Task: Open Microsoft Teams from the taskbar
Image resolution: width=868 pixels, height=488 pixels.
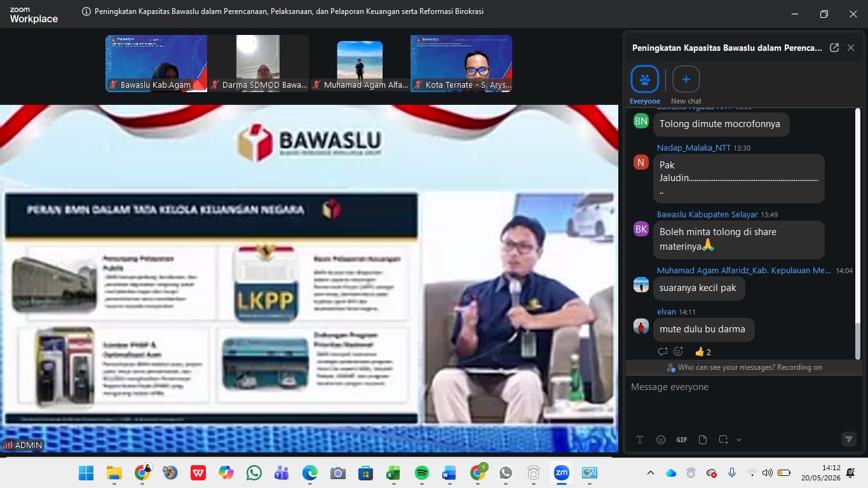Action: [281, 473]
